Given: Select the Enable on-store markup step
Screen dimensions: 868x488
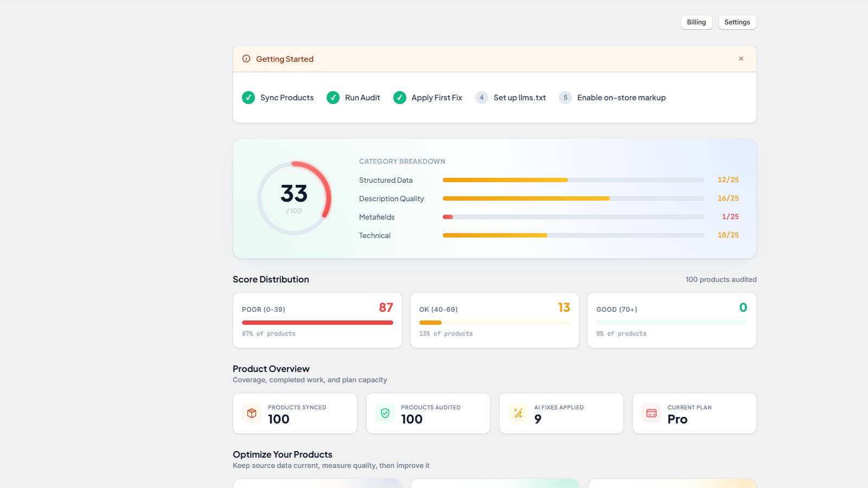Looking at the screenshot, I should point(612,98).
